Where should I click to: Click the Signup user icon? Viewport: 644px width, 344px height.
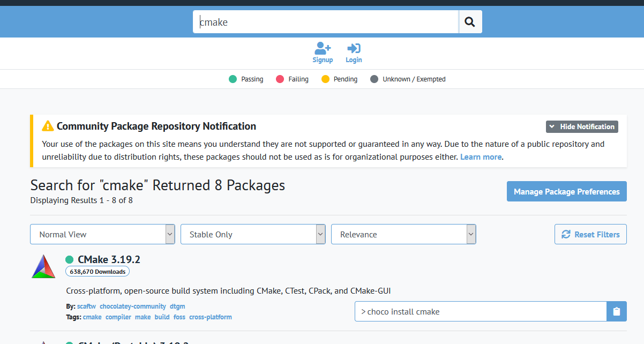pyautogui.click(x=323, y=49)
